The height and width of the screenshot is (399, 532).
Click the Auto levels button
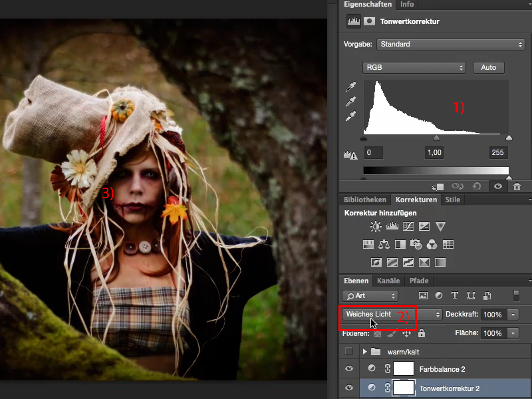tap(489, 68)
